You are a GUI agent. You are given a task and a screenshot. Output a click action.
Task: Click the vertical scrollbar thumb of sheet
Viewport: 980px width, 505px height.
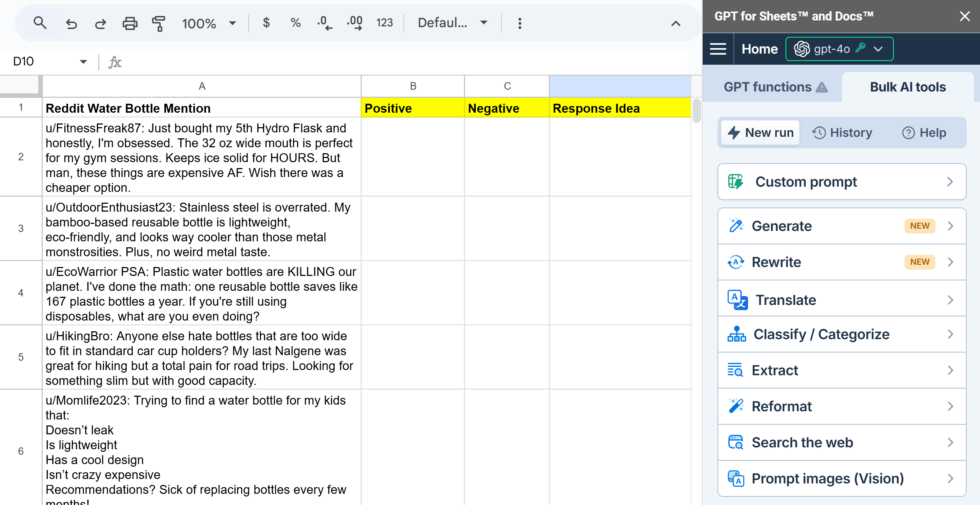(696, 111)
